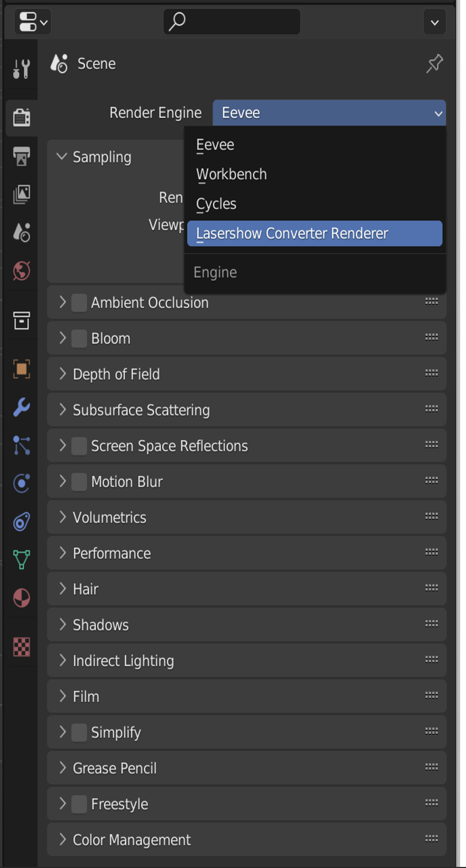The width and height of the screenshot is (466, 868).
Task: Click the pin icon beside Scene
Action: pos(434,64)
